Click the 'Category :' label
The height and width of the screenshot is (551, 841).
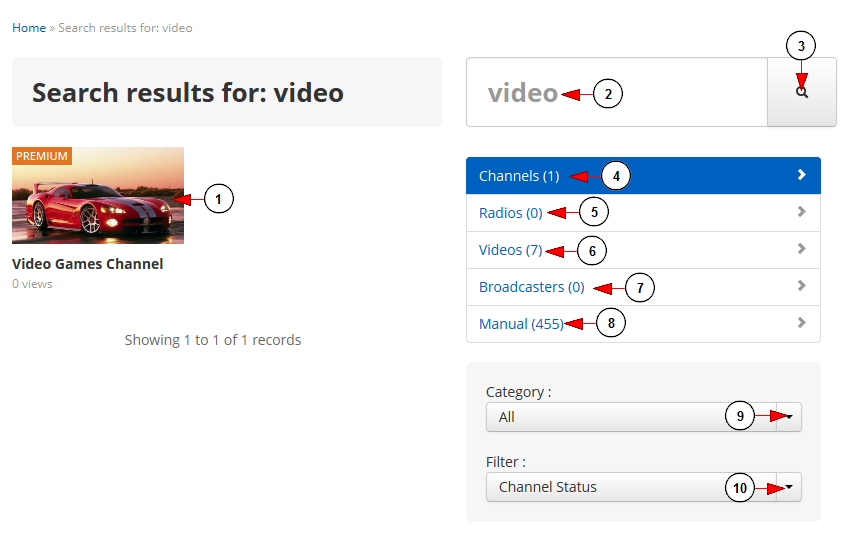[x=518, y=392]
